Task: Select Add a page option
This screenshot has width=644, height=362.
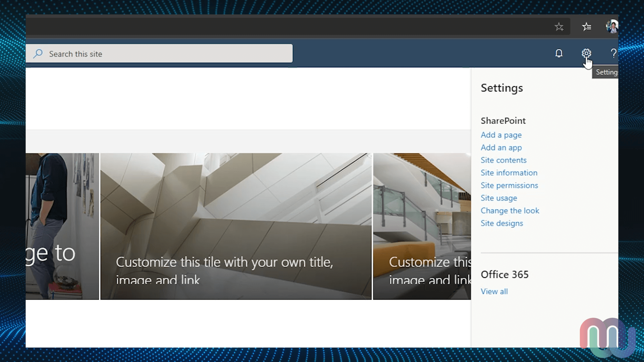Action: pyautogui.click(x=501, y=134)
